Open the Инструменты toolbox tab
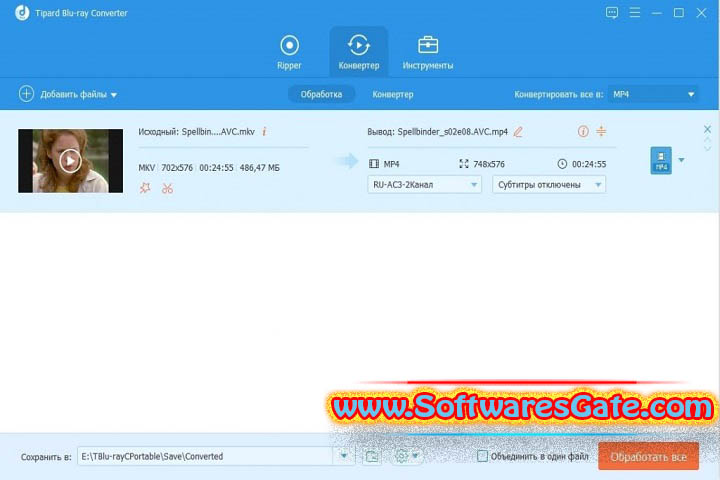Image resolution: width=720 pixels, height=480 pixels. (428, 52)
